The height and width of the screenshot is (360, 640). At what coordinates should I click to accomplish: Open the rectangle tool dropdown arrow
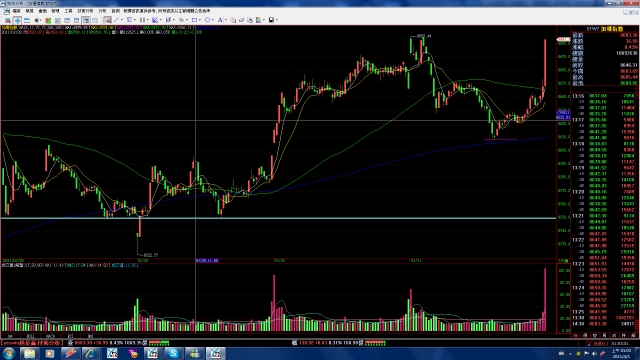pyautogui.click(x=200, y=20)
